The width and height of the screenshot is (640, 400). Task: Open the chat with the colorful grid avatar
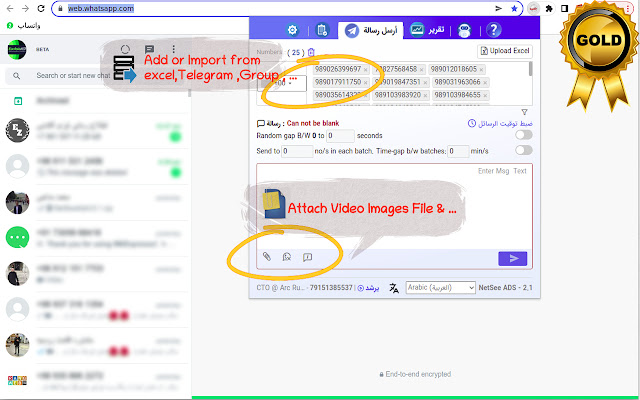[95, 380]
